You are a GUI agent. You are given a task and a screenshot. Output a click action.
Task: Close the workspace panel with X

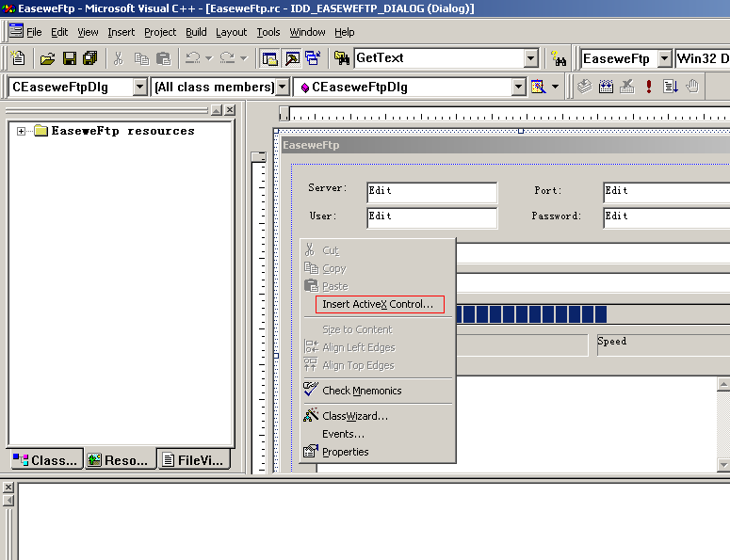coord(230,110)
